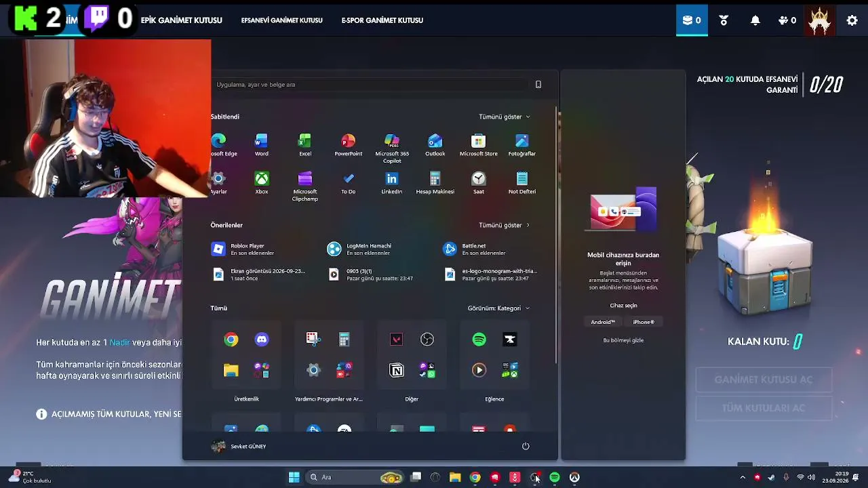The width and height of the screenshot is (868, 488).
Task: Open Battle.net recommended item
Action: click(475, 249)
